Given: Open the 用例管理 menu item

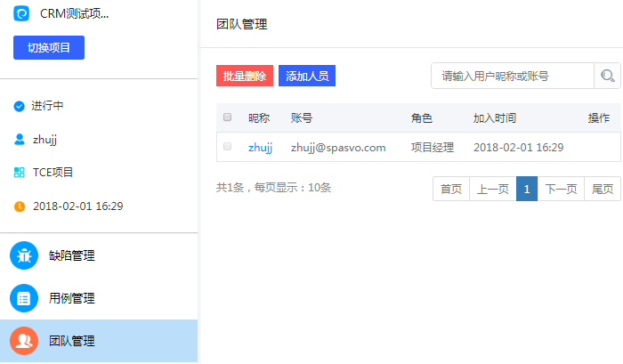Looking at the screenshot, I should [71, 298].
